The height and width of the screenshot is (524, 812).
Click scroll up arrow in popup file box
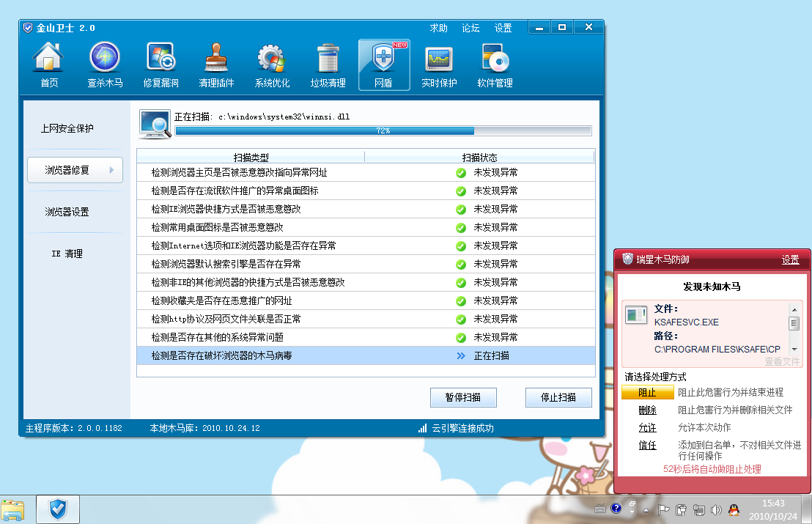point(794,309)
